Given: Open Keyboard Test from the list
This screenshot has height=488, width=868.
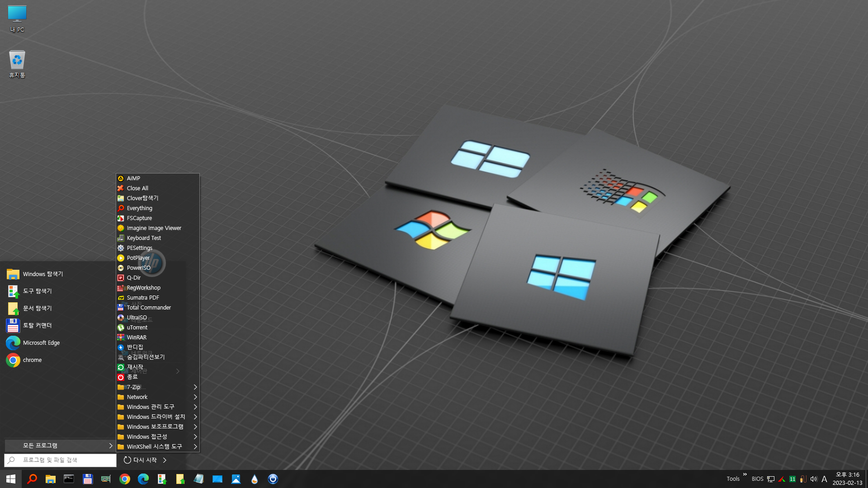Looking at the screenshot, I should (157, 238).
